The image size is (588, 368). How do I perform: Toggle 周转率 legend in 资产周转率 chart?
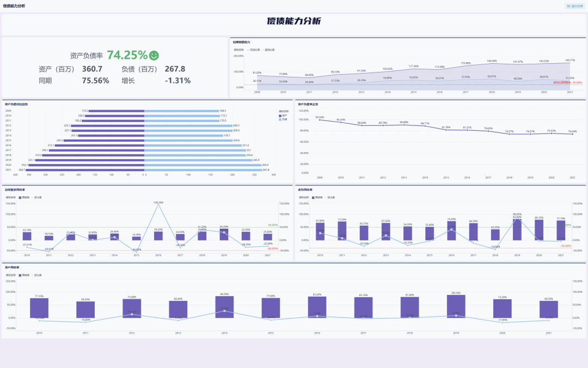click(24, 275)
